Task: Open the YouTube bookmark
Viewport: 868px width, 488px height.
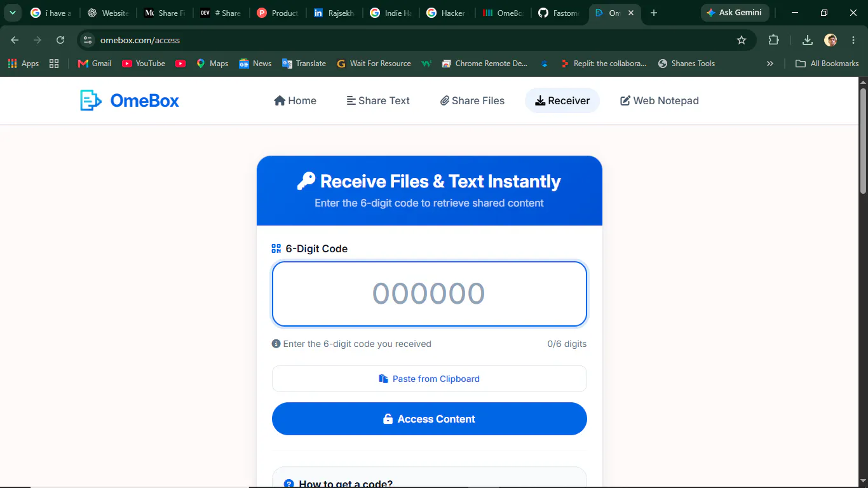Action: (144, 64)
